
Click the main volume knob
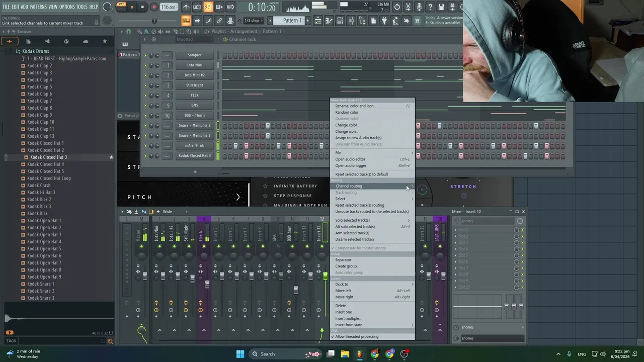[x=107, y=7]
